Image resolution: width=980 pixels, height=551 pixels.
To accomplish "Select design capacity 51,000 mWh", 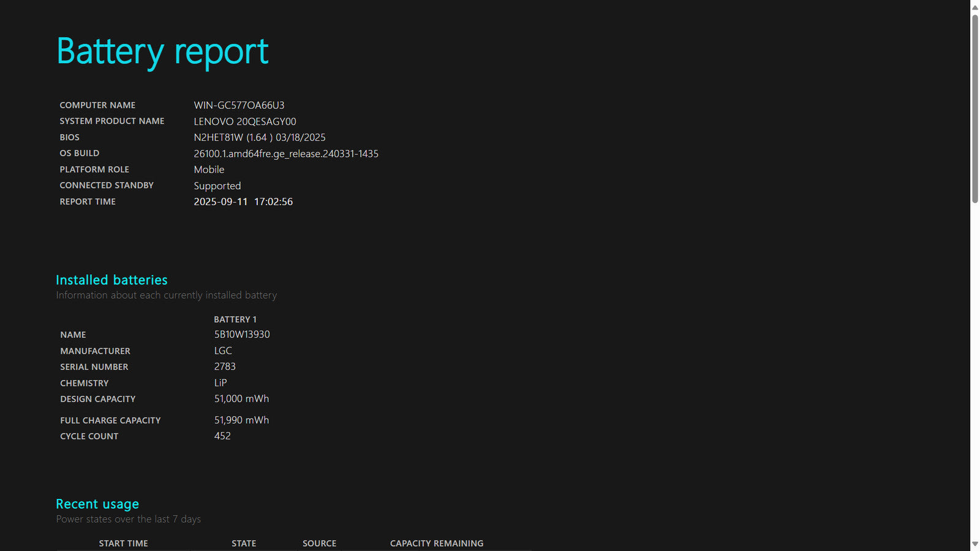I will pos(241,399).
